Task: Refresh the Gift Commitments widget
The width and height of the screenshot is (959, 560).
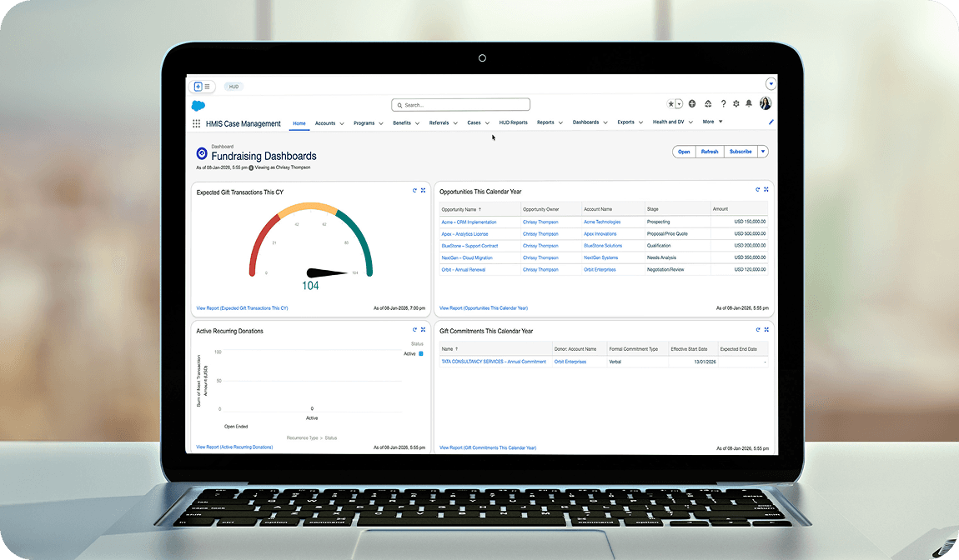Action: click(x=758, y=329)
